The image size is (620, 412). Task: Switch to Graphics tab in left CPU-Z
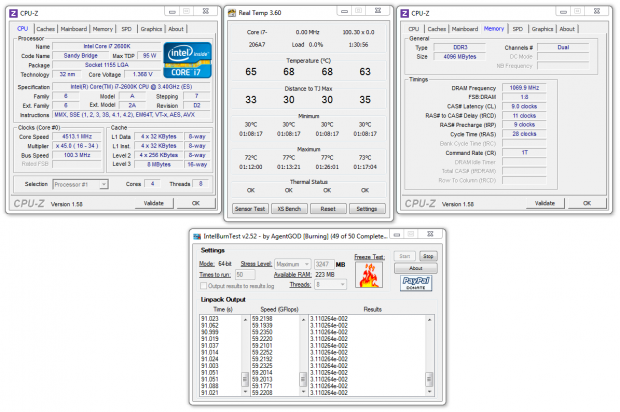[151, 29]
